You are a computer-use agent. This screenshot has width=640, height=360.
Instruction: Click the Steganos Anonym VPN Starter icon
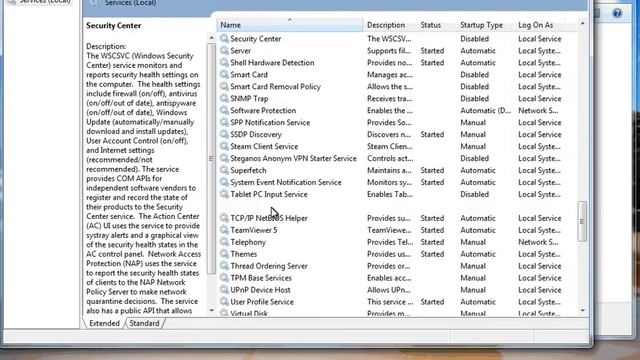(224, 158)
